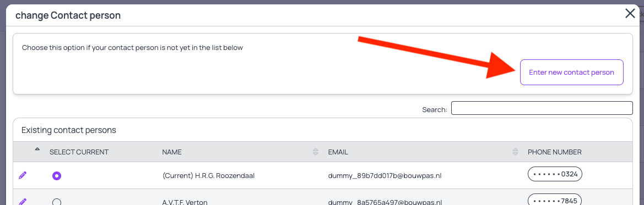Toggle the sort arrows of the EMAIL column
This screenshot has height=205, width=644.
pos(515,152)
